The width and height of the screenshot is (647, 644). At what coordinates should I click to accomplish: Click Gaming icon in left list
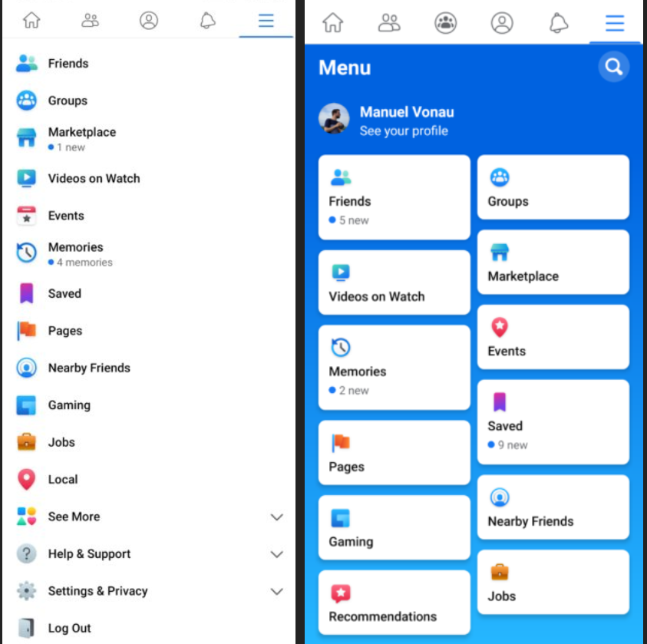(26, 405)
